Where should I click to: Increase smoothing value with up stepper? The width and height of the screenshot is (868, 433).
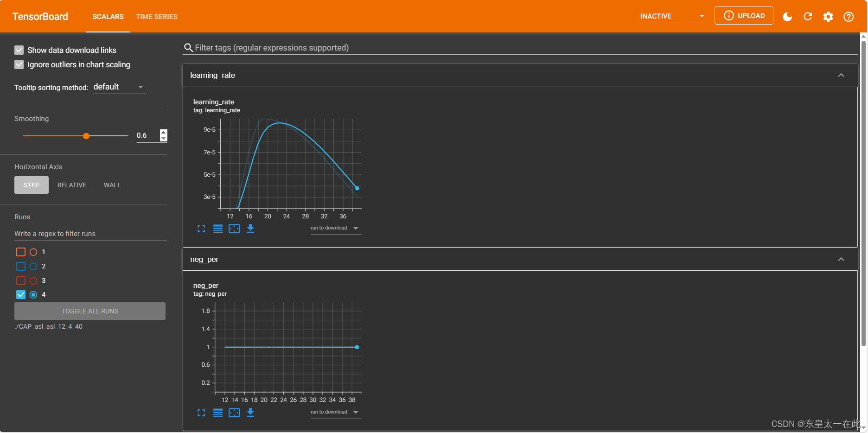coord(163,133)
